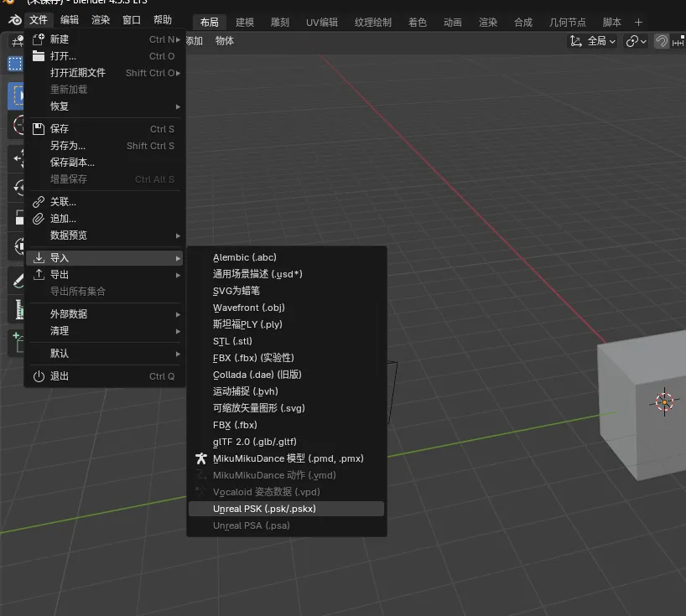Image resolution: width=686 pixels, height=616 pixels.
Task: Click the Save (保存) floppy disk icon
Action: click(x=38, y=129)
